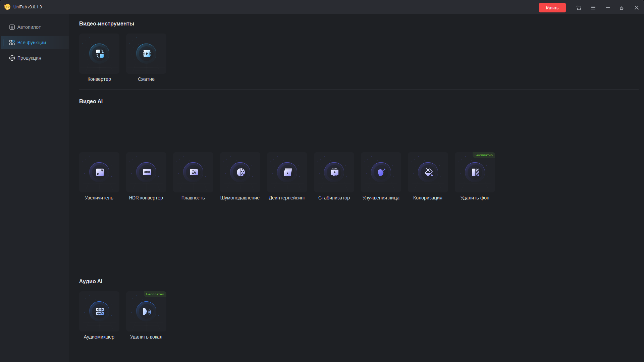This screenshot has width=644, height=362.
Task: Select the Стабилизатор video tool
Action: tap(334, 172)
